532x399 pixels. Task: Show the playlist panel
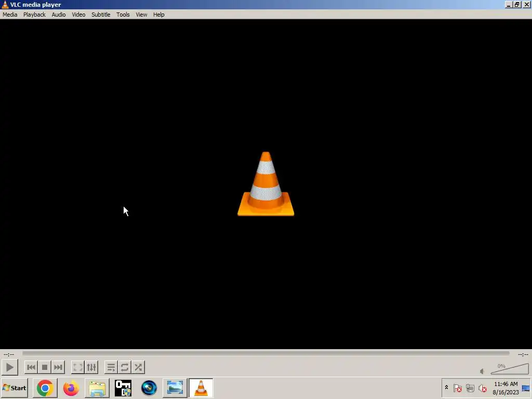111,367
